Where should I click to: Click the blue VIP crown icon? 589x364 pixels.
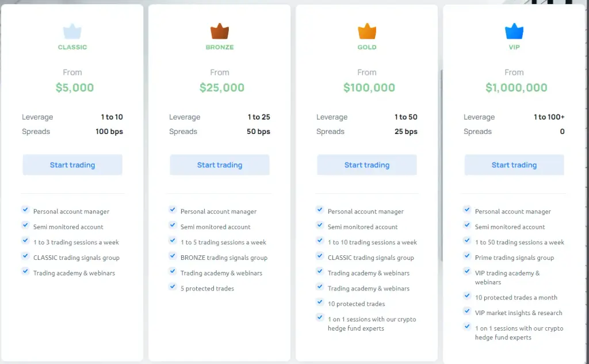pyautogui.click(x=514, y=32)
